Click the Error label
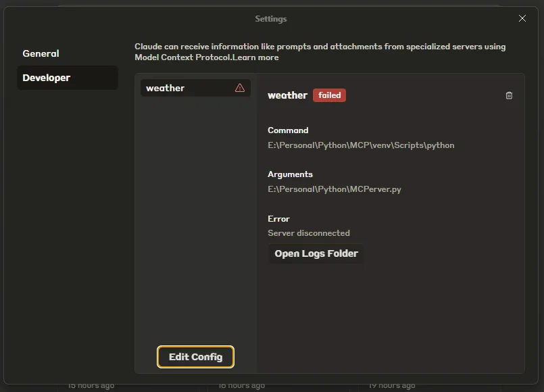Viewport: 544px width, 392px height. 278,218
